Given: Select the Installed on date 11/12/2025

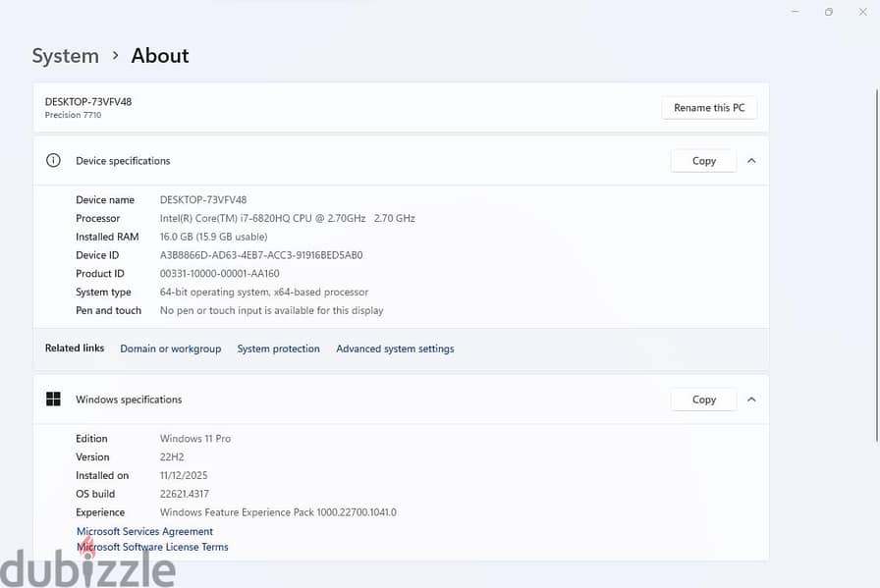Looking at the screenshot, I should coord(184,475).
